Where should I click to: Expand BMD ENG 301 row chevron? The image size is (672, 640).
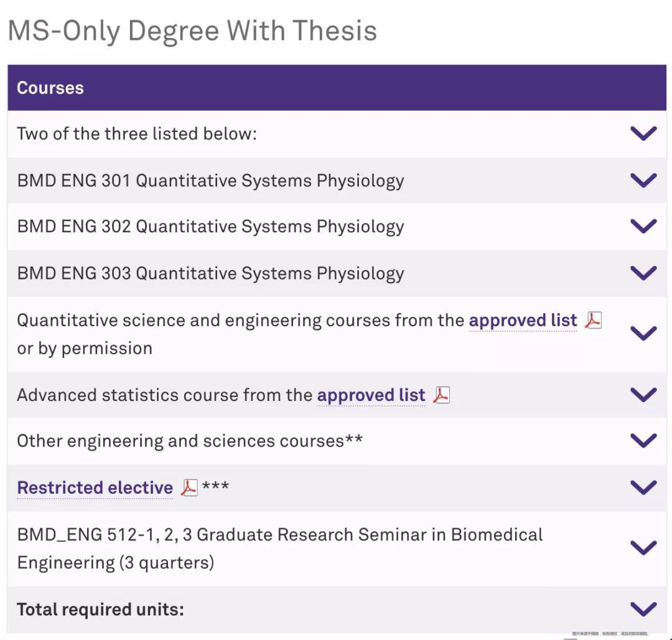pos(644,180)
